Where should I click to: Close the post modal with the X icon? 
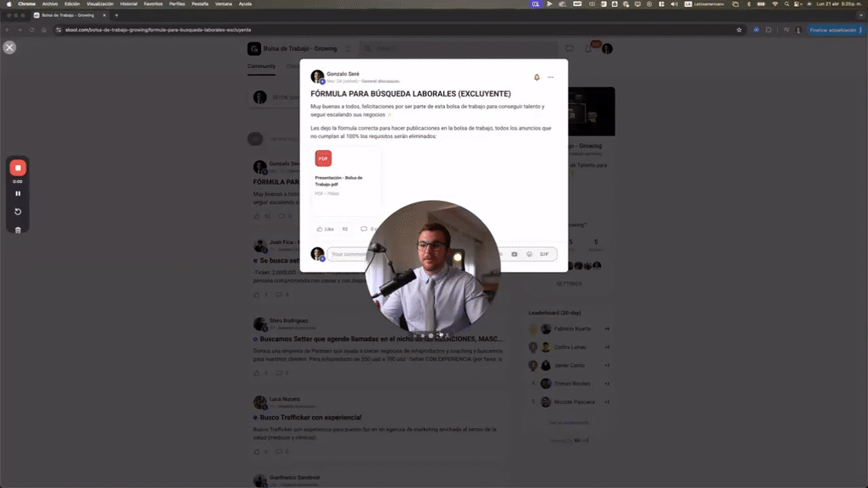(9, 47)
